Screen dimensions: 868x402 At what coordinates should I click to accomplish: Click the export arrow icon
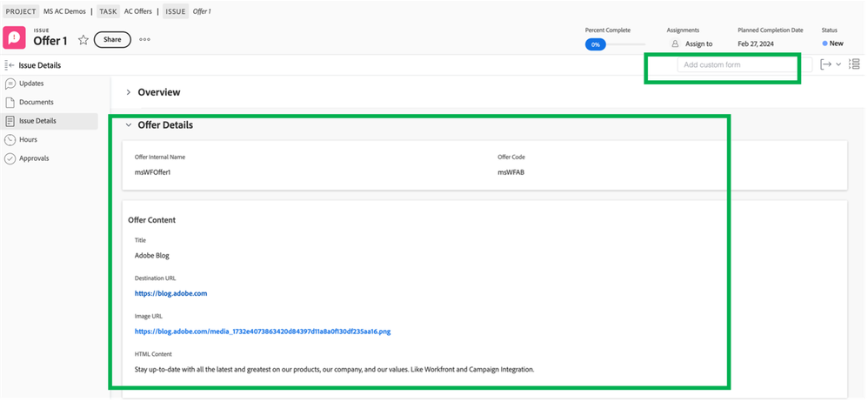825,64
